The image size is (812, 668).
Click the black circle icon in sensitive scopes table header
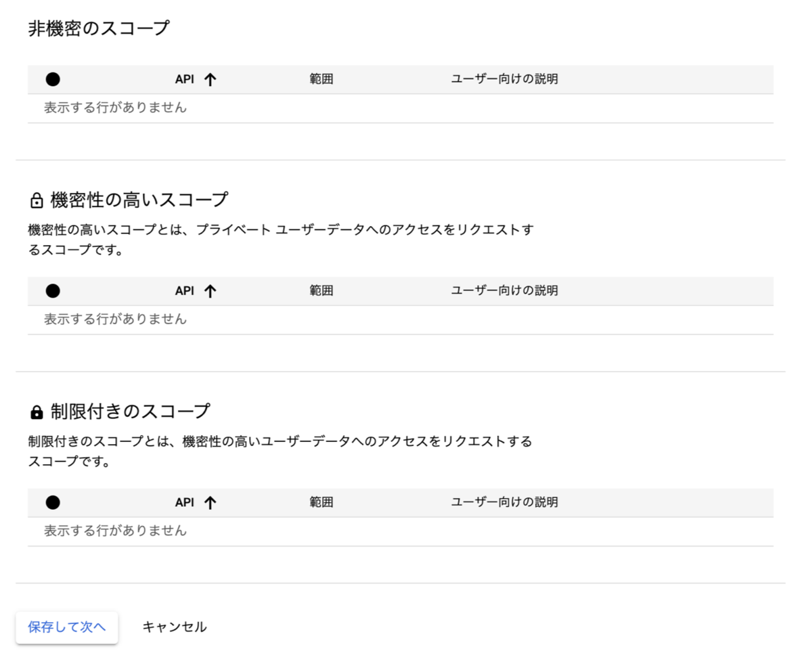point(53,290)
